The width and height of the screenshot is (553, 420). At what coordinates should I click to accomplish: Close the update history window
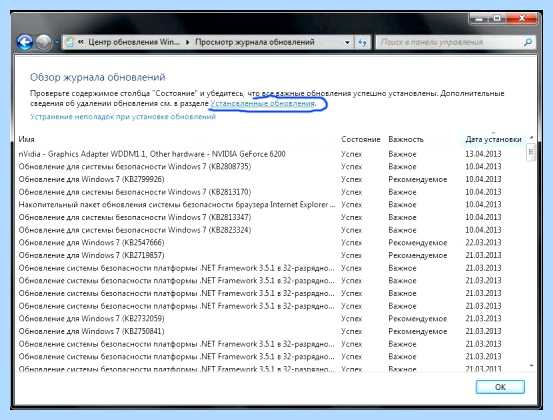pyautogui.click(x=523, y=18)
